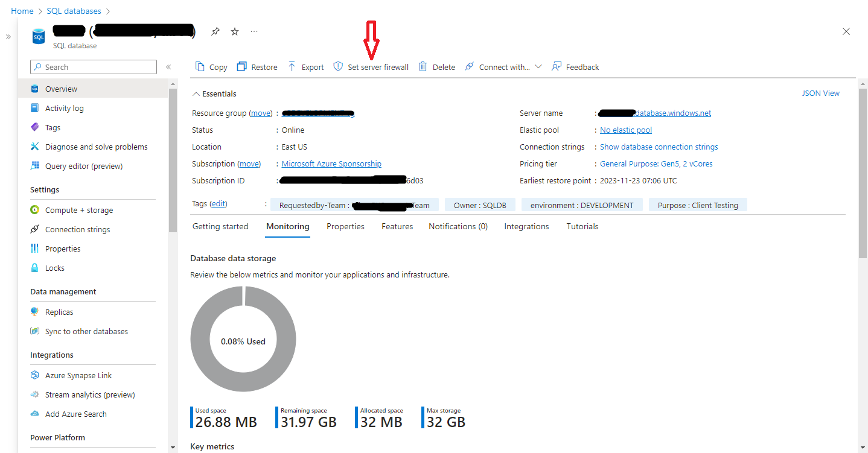
Task: Open the Overview menu item
Action: pos(94,89)
